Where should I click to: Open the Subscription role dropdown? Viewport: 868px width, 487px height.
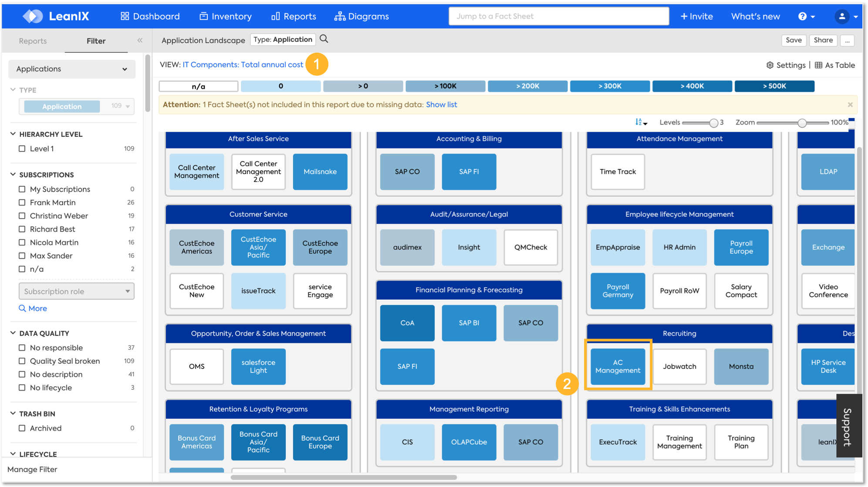(76, 291)
